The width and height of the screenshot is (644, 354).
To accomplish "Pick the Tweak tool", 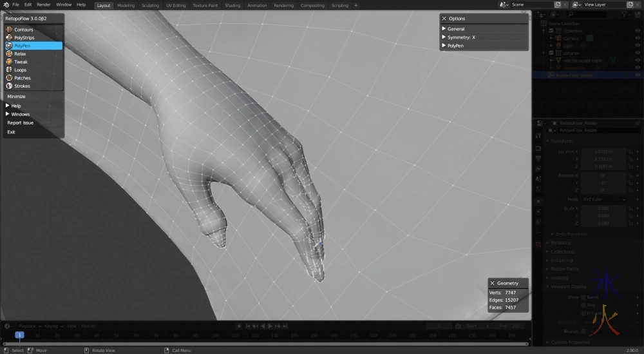I will (x=21, y=62).
